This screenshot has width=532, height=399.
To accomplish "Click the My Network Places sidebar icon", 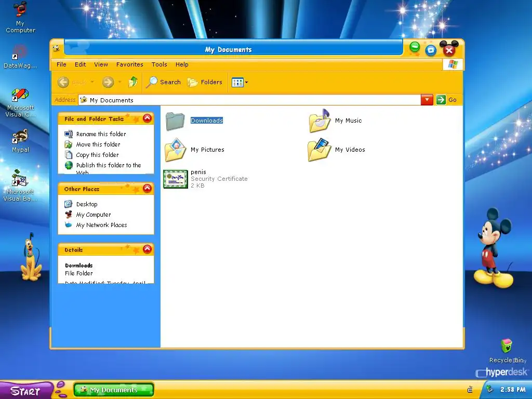I will click(69, 224).
